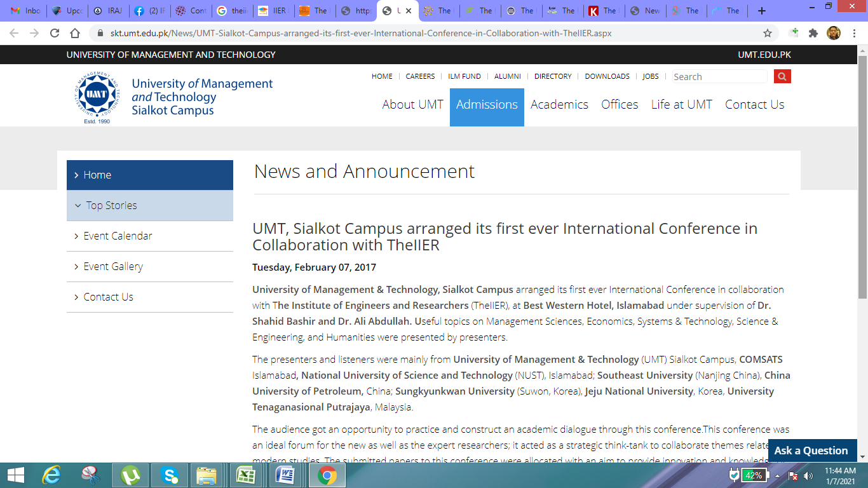
Task: Switch to the IIER tab
Action: (x=273, y=11)
